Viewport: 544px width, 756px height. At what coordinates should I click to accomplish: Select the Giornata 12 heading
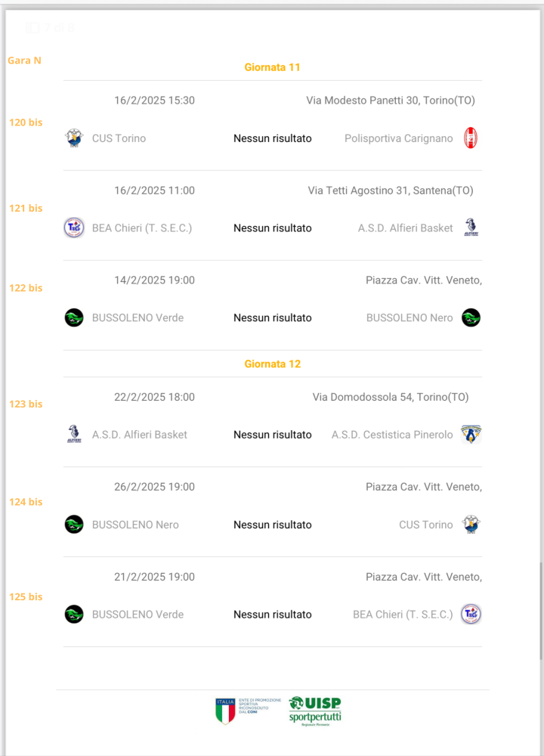(x=272, y=364)
